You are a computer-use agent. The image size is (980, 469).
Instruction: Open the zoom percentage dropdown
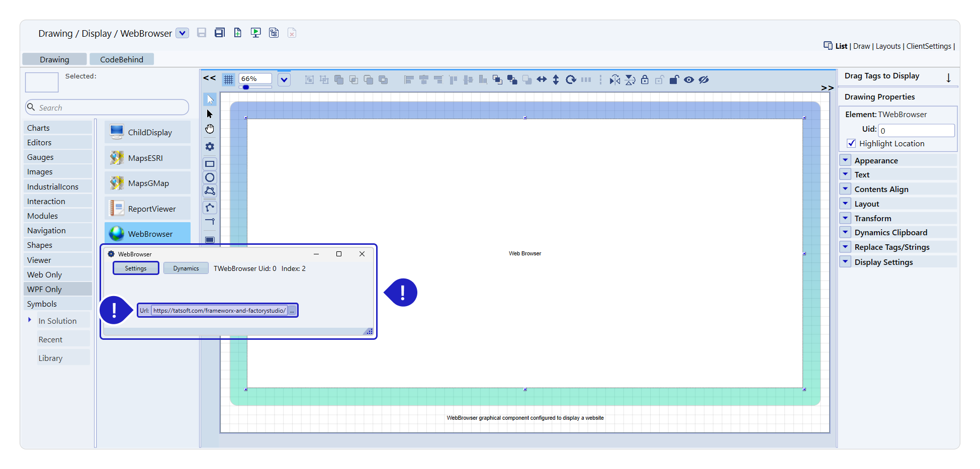(x=284, y=79)
